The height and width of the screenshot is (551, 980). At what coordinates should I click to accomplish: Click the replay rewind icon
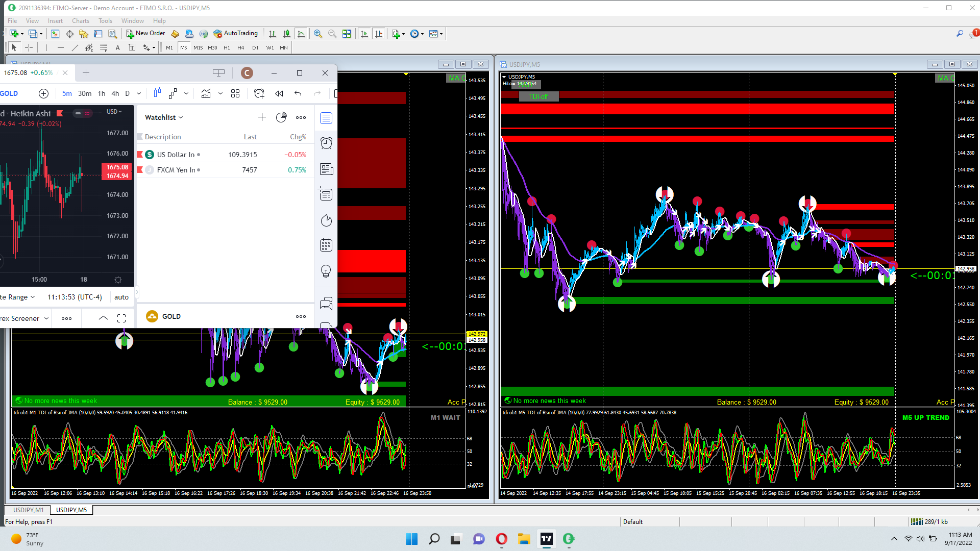click(279, 93)
